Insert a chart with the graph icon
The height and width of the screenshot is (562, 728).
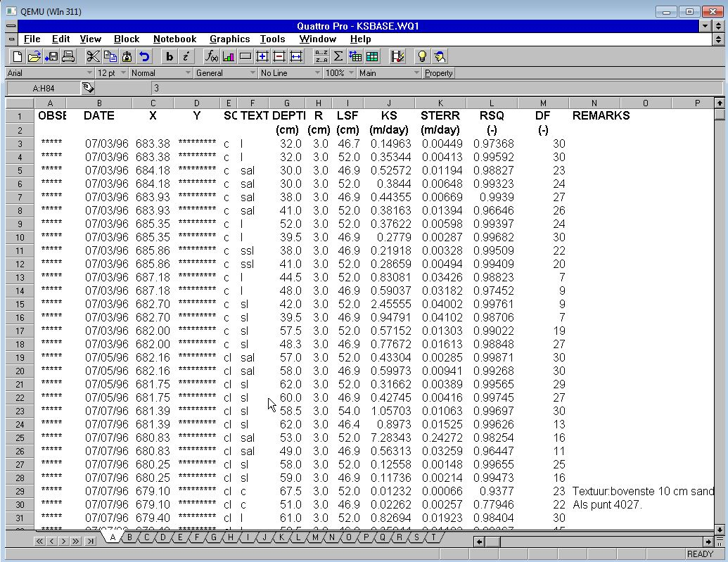[228, 57]
